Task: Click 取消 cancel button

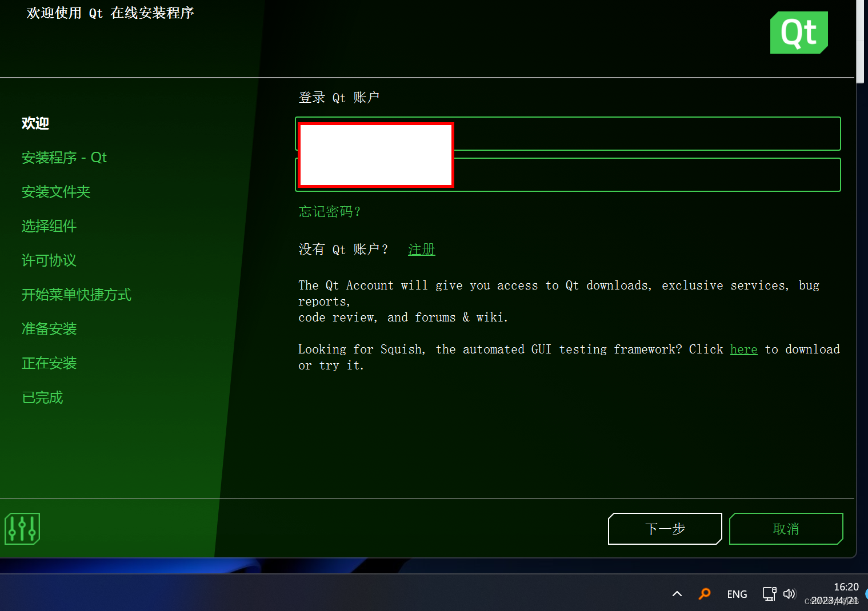Action: point(786,529)
